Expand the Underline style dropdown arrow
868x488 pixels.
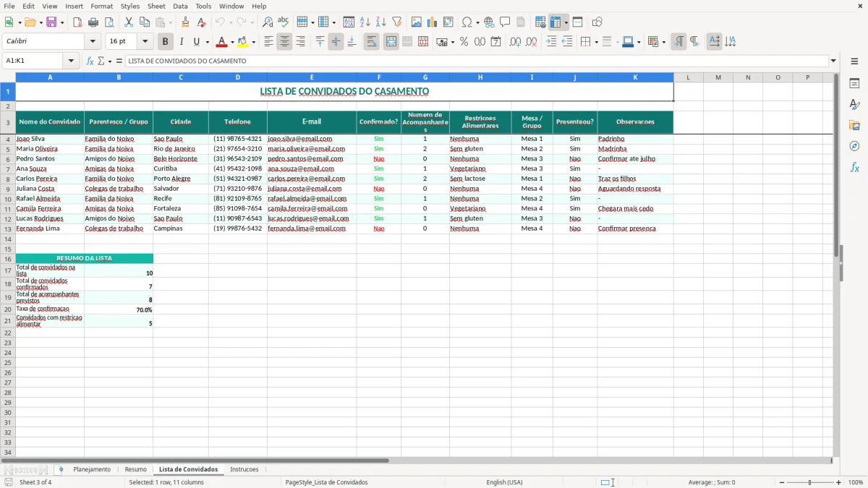point(207,42)
